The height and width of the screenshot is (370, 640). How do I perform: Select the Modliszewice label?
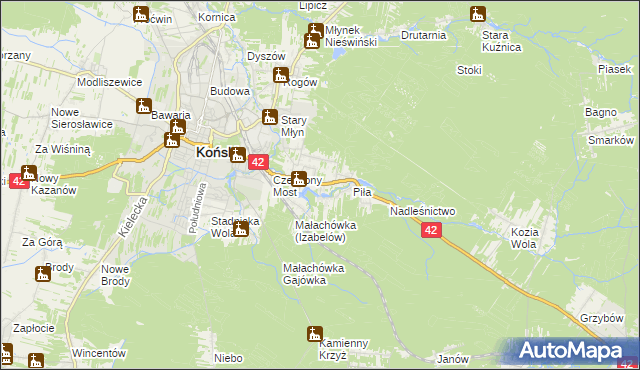110,82
